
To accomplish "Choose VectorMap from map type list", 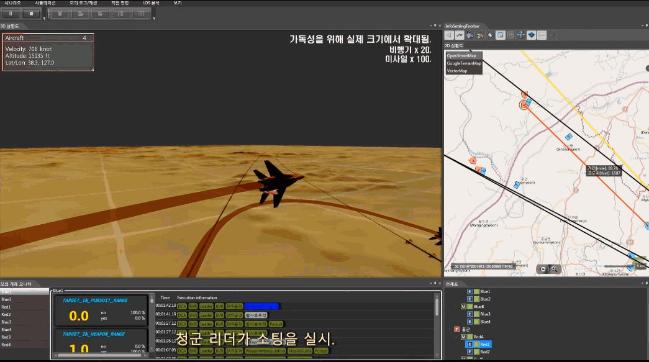I will tap(457, 71).
